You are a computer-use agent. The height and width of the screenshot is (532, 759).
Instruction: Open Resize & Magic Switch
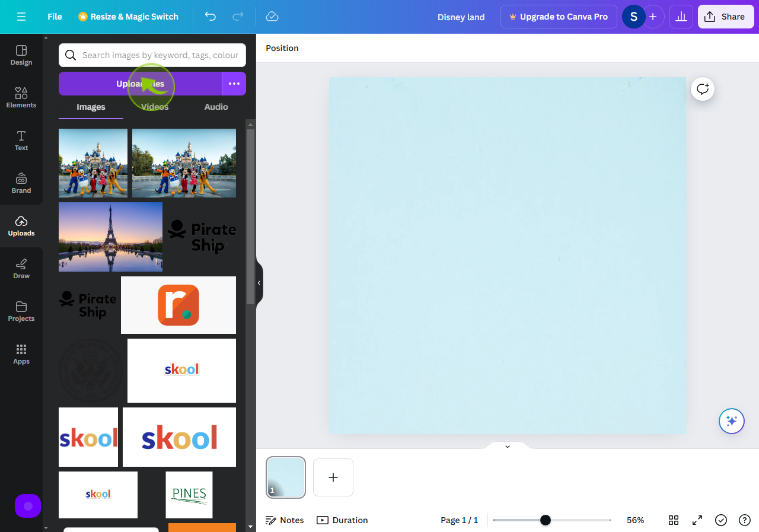point(128,17)
